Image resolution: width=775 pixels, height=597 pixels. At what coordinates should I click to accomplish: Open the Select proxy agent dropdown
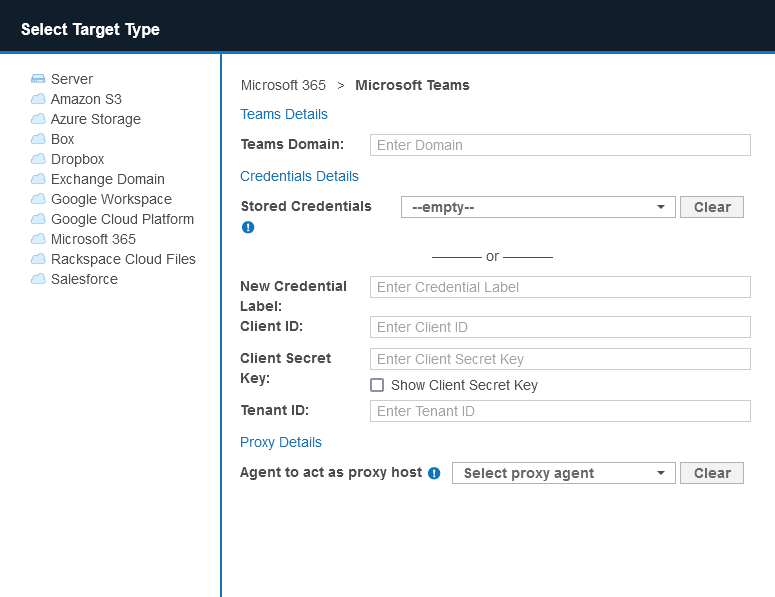pos(563,473)
